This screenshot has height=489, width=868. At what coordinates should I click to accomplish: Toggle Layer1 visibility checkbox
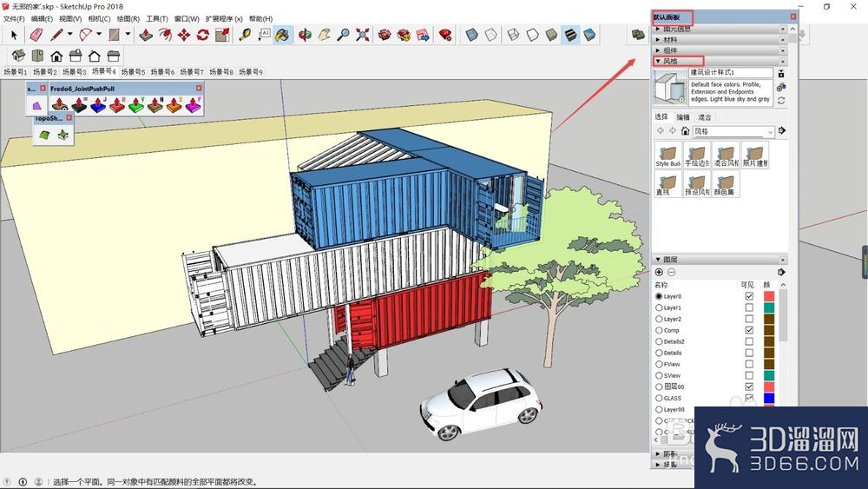[749, 307]
